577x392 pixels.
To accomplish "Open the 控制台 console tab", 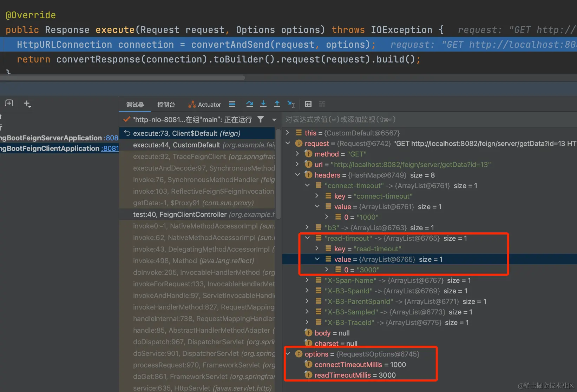I will (166, 105).
